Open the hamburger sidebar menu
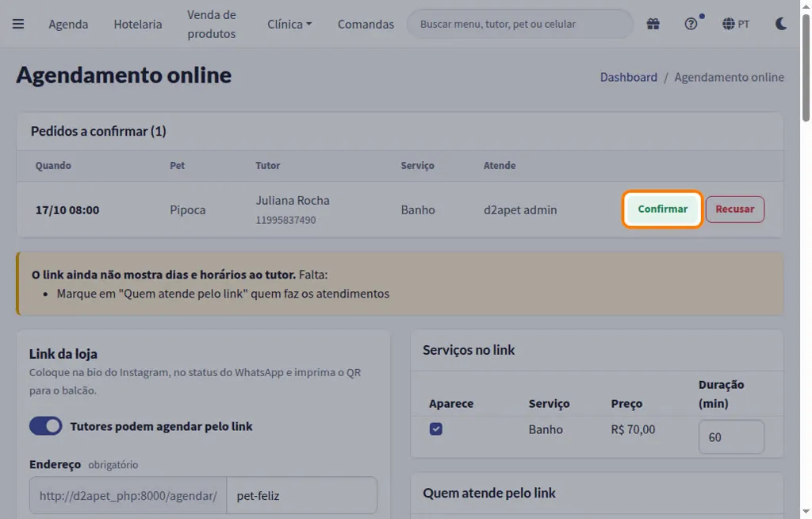 coord(18,24)
